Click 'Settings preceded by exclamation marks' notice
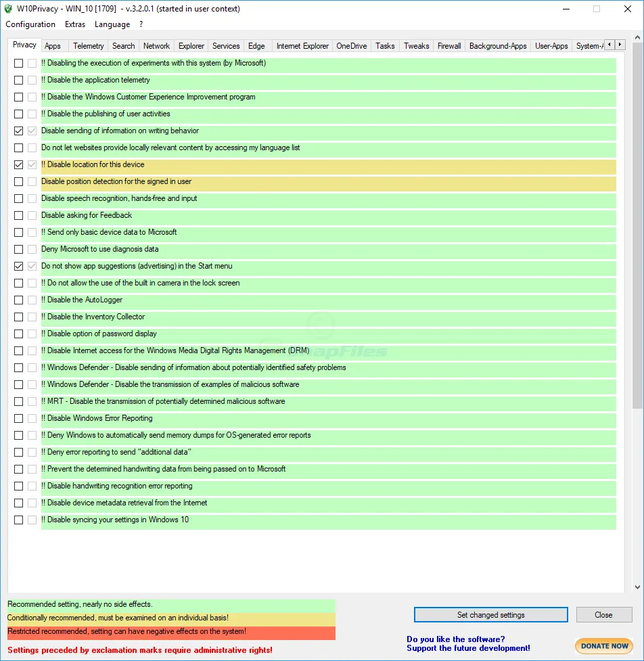Image resolution: width=644 pixels, height=661 pixels. click(x=140, y=650)
